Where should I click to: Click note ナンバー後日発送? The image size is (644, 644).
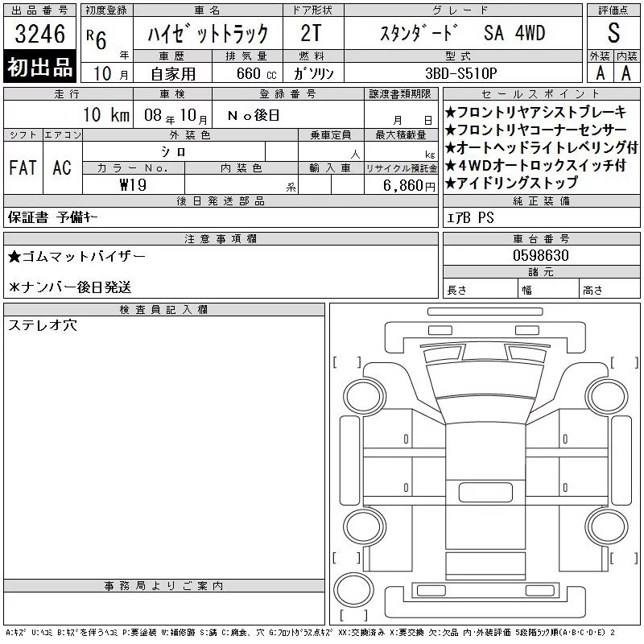tap(70, 287)
